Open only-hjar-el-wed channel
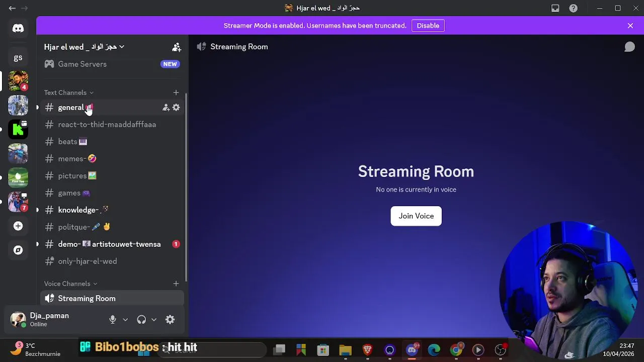 click(112, 261)
